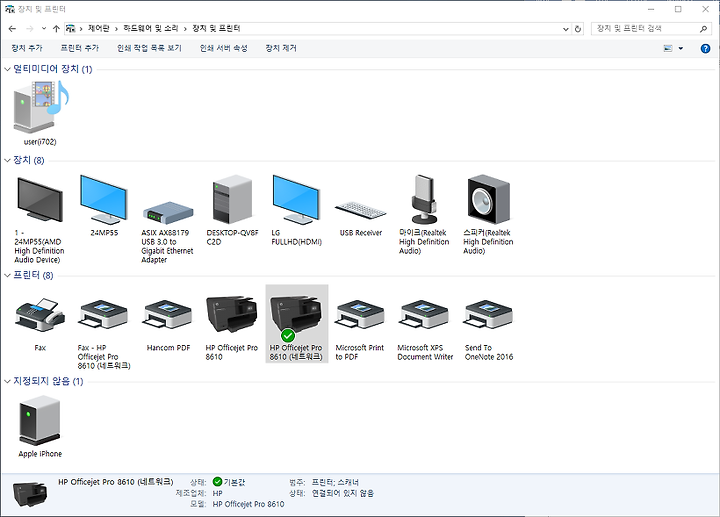Viewport: 720px width, 517px height.
Task: Select the Fax printer icon
Action: 39,315
